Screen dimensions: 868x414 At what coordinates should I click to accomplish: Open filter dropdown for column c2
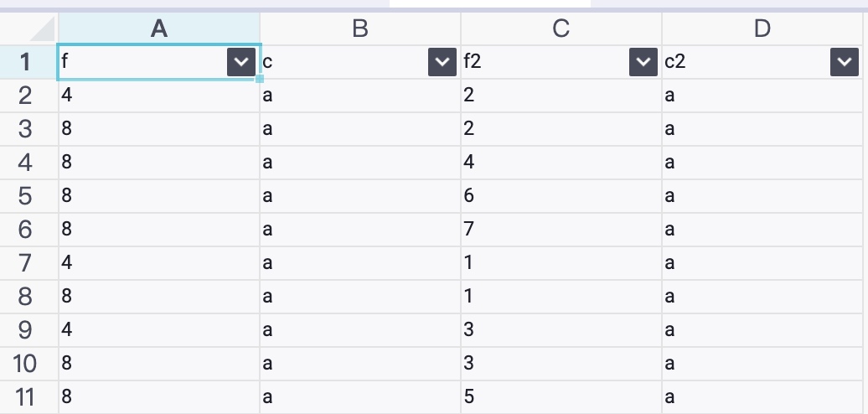pyautogui.click(x=845, y=62)
